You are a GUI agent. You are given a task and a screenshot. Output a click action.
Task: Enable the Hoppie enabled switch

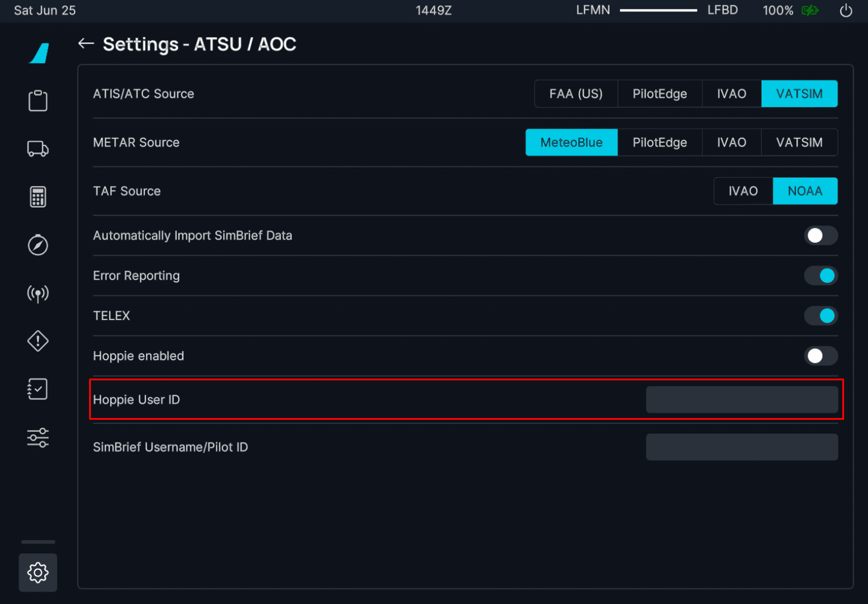(820, 356)
